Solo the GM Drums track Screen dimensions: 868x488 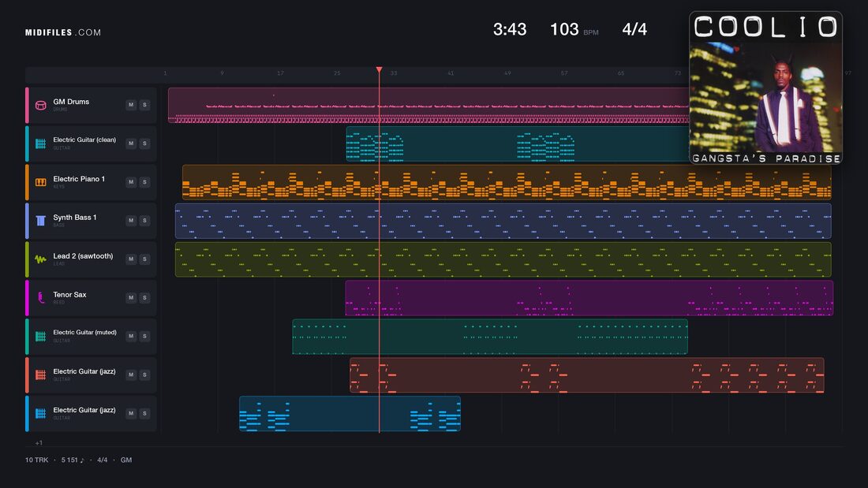pyautogui.click(x=144, y=105)
